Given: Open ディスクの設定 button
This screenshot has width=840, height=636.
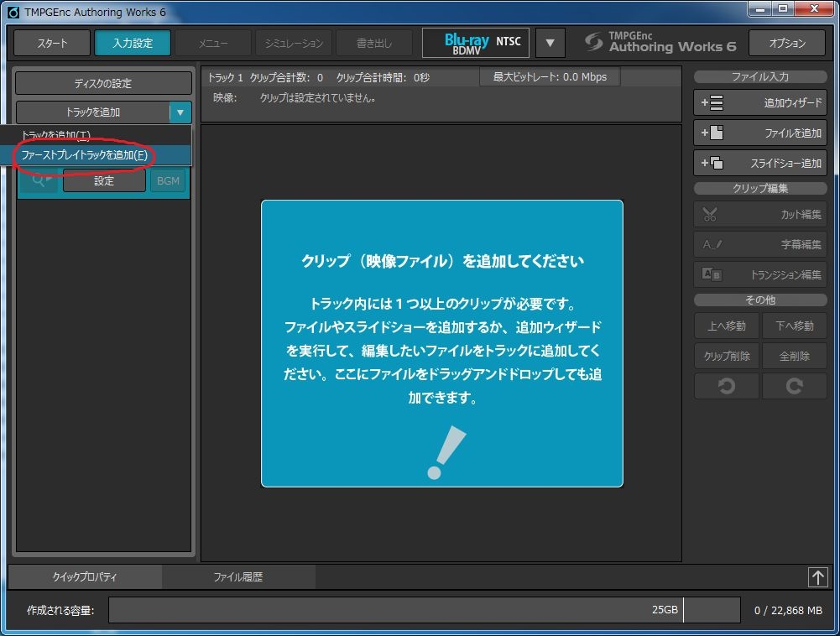Looking at the screenshot, I should click(103, 83).
